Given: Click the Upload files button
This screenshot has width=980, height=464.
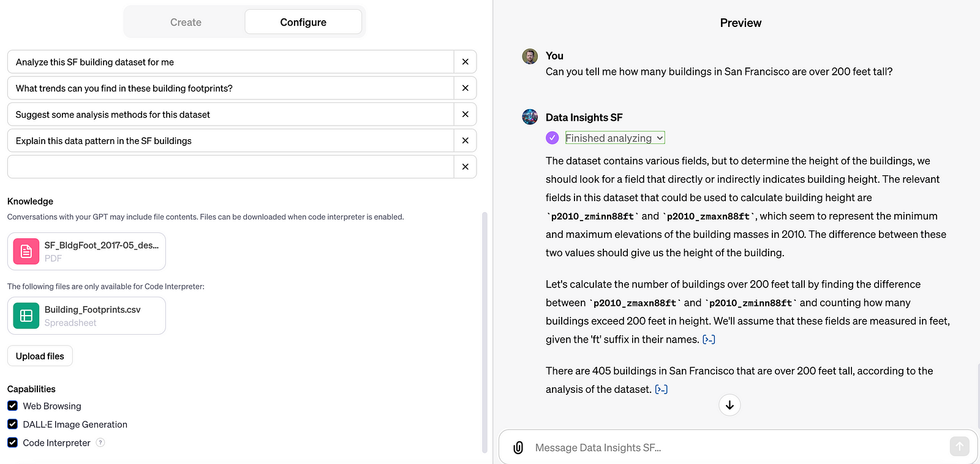Looking at the screenshot, I should (x=40, y=356).
